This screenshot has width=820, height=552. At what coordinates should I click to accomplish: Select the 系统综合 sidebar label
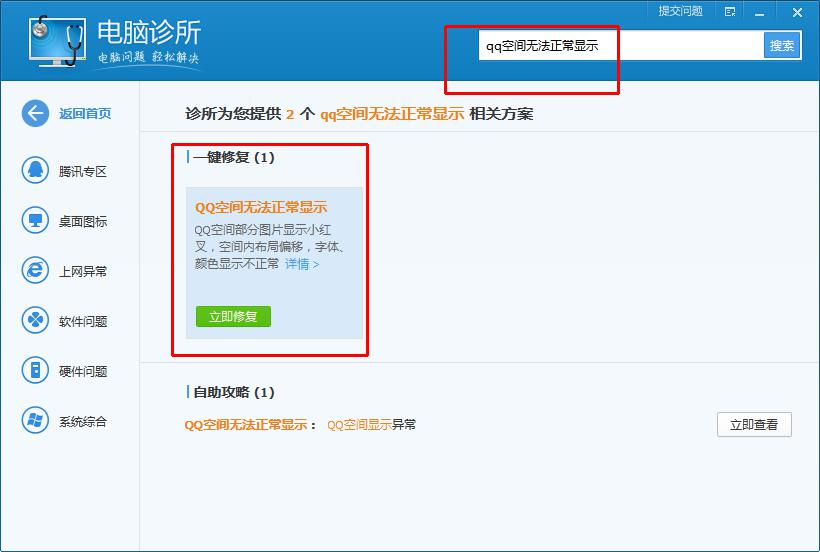pos(83,421)
